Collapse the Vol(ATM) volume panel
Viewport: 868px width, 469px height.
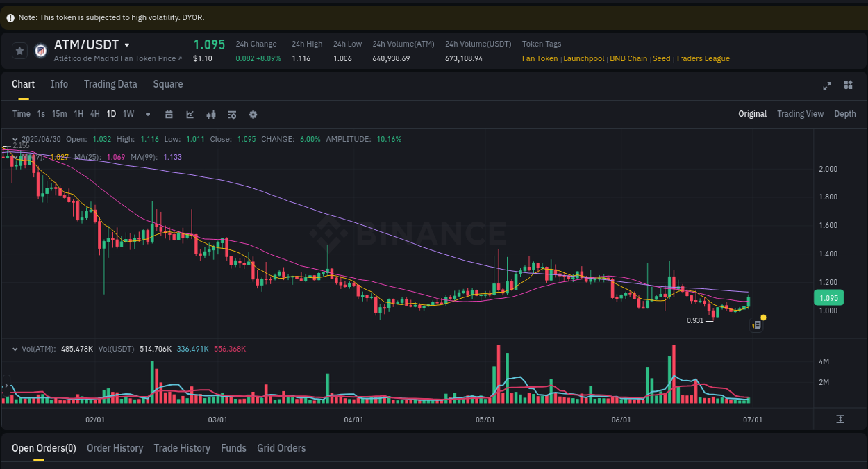tap(15, 349)
